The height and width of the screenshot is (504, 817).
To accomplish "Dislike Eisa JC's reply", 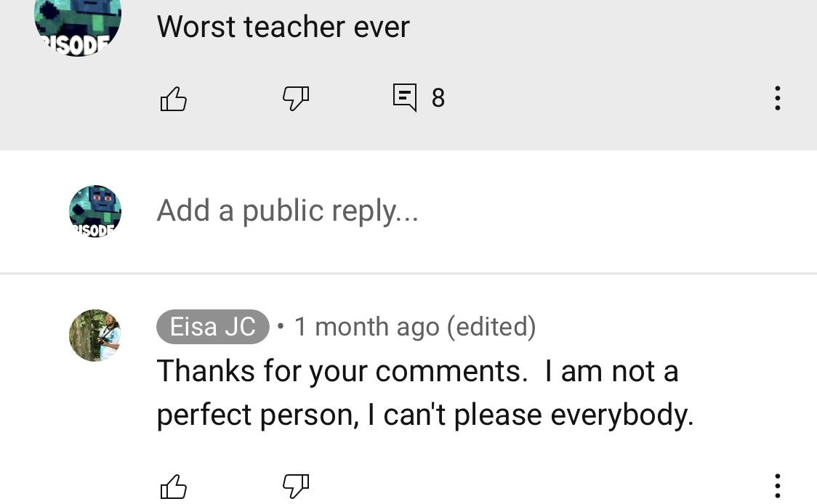I will [295, 486].
